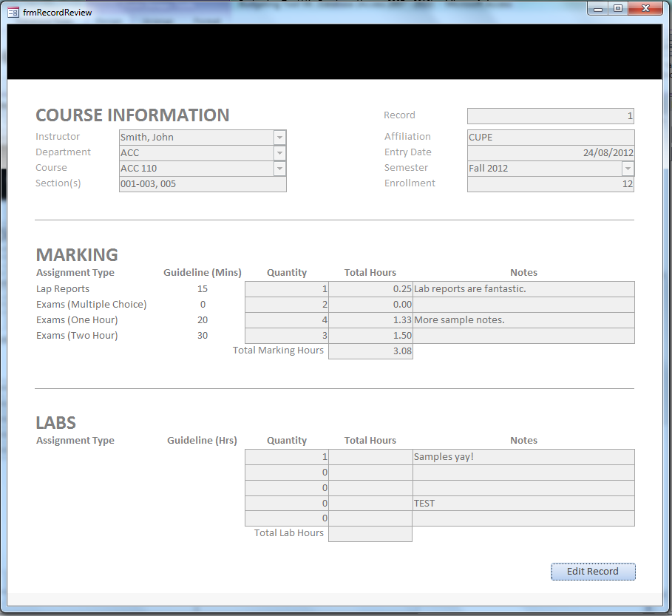Click the Labs quantity cell beside 'TEST'
672x616 pixels.
pyautogui.click(x=287, y=504)
